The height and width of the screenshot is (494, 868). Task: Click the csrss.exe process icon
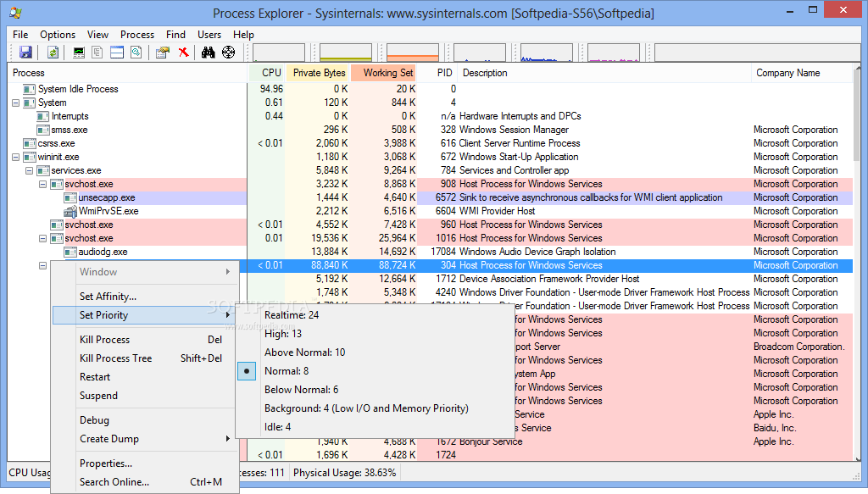tap(30, 143)
